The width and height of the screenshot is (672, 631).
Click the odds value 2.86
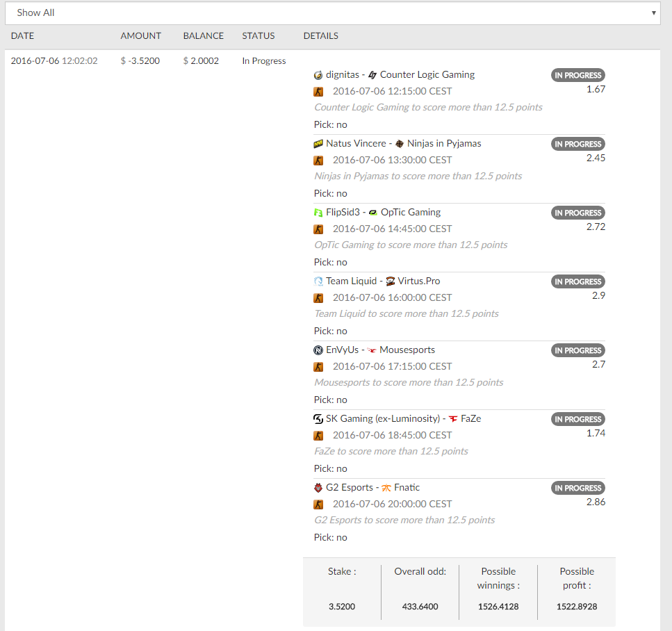point(596,502)
